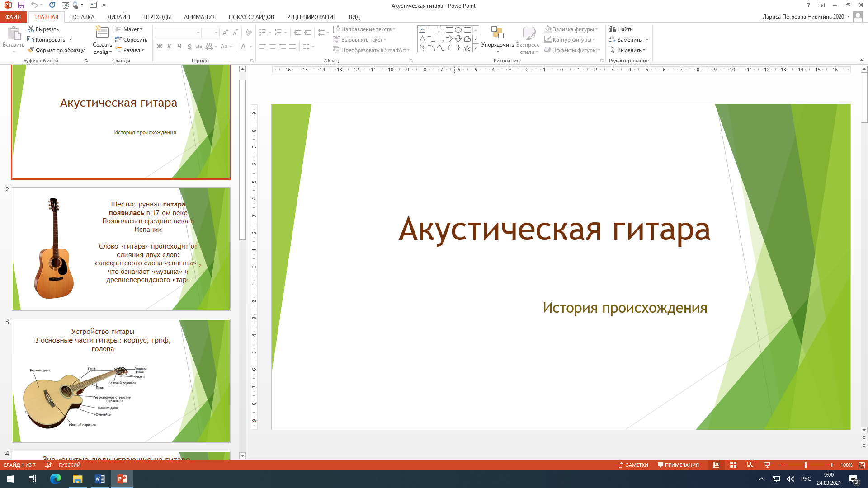Viewport: 868px width, 488px height.
Task: Decrease list indent level
Action: pos(297,33)
